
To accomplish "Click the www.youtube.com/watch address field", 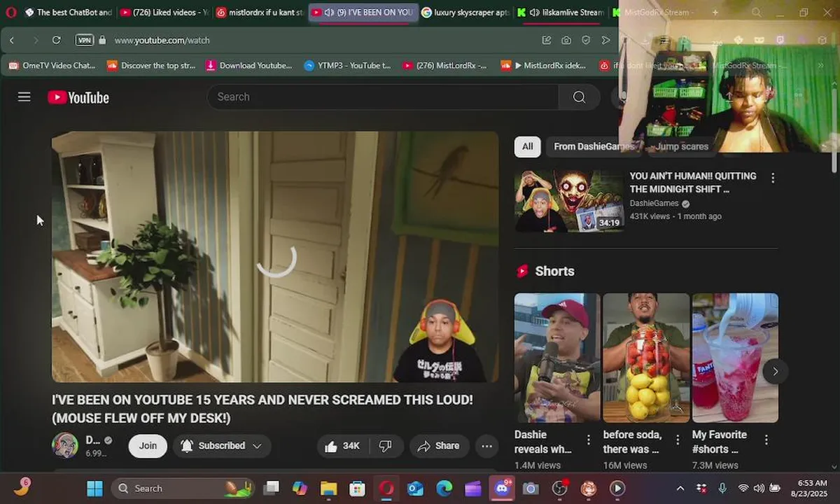I will pos(162,41).
